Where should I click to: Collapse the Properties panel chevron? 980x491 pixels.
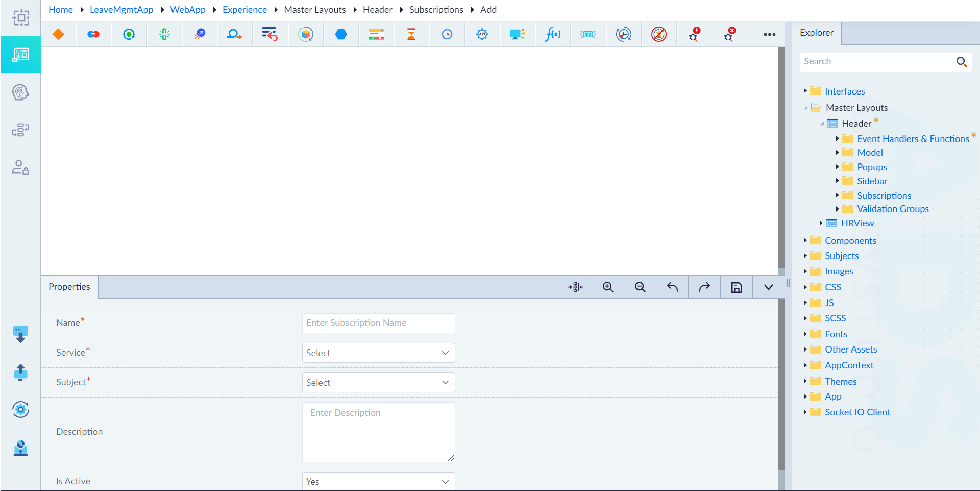pyautogui.click(x=768, y=287)
